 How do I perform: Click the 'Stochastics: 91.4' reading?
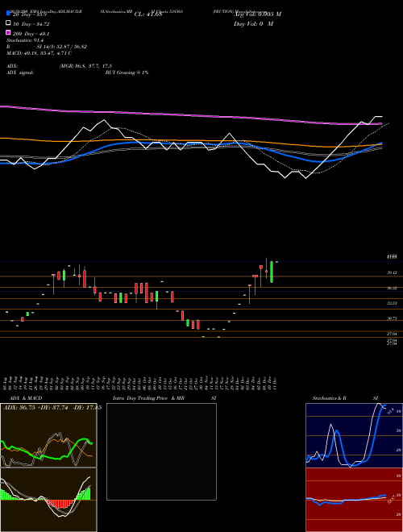click(x=24, y=40)
